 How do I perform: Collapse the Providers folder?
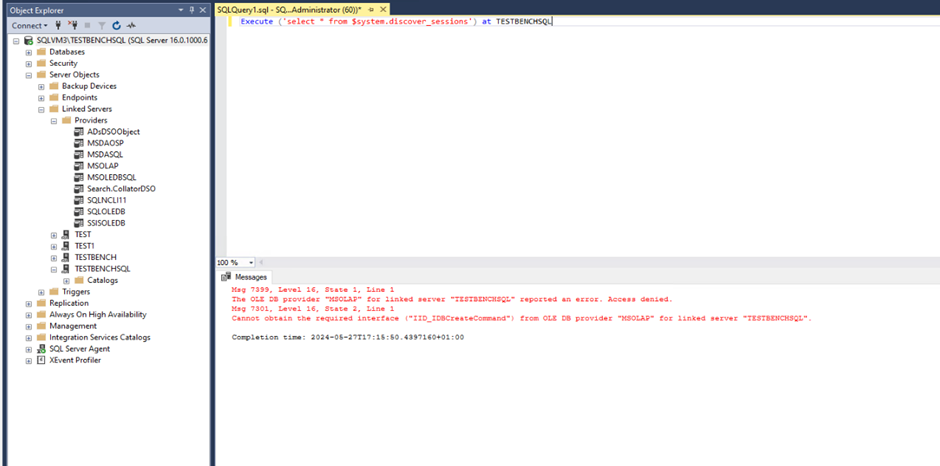tap(53, 121)
